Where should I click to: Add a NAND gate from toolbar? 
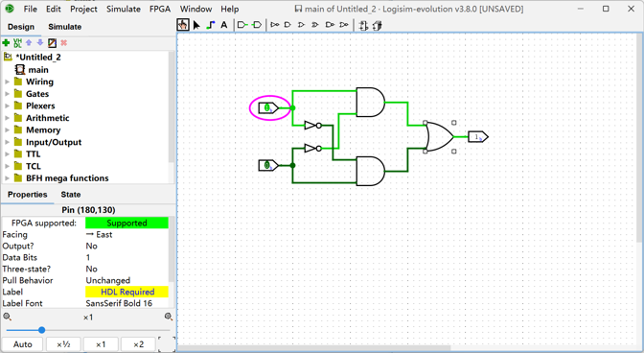[x=330, y=25]
